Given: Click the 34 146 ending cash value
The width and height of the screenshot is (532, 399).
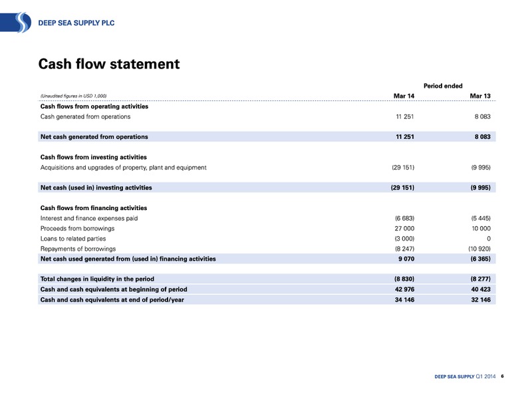Looking at the screenshot, I should pyautogui.click(x=404, y=300).
